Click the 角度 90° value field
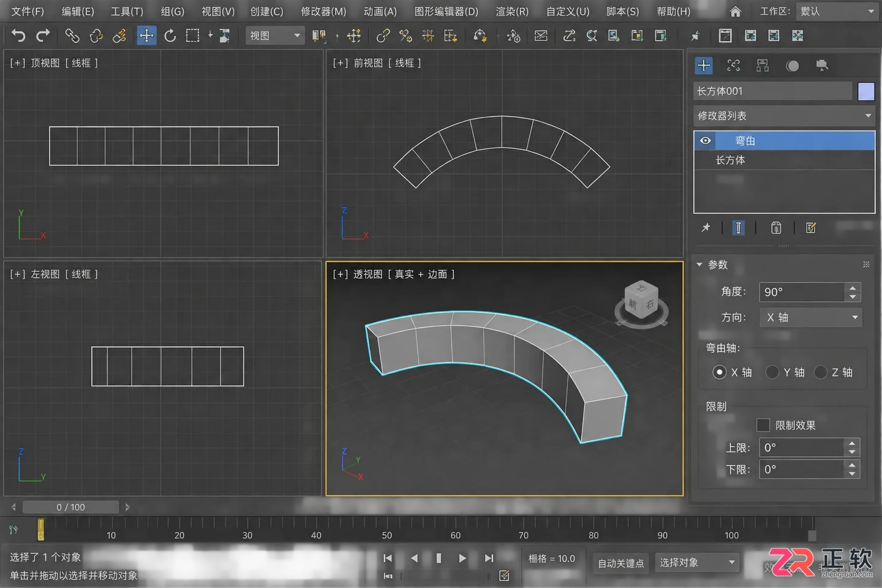This screenshot has width=882, height=588. tap(802, 292)
